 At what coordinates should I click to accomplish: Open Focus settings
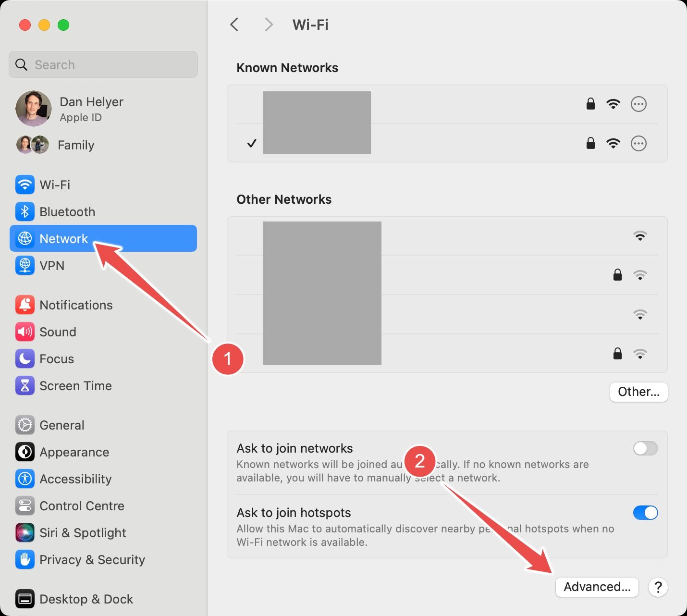point(103,358)
